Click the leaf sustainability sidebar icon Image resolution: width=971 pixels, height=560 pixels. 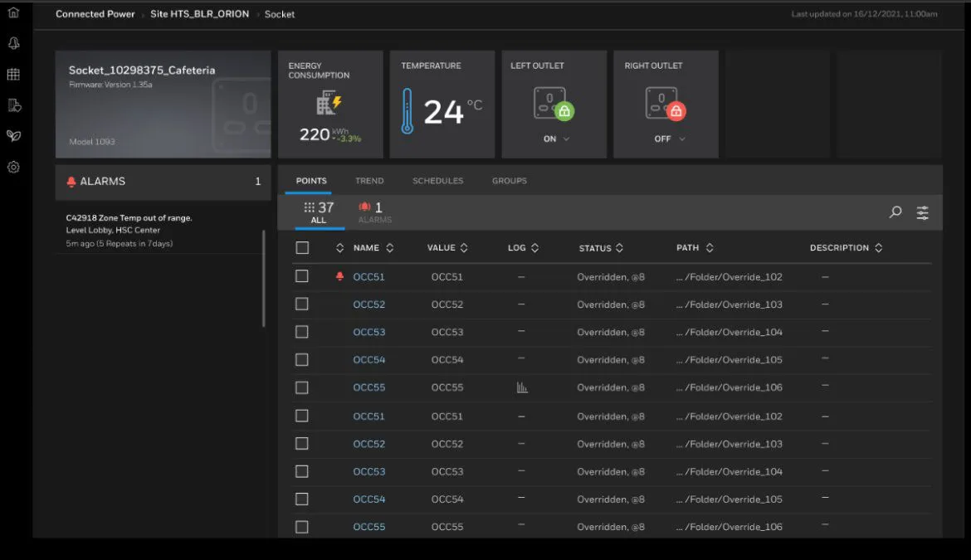(x=13, y=135)
